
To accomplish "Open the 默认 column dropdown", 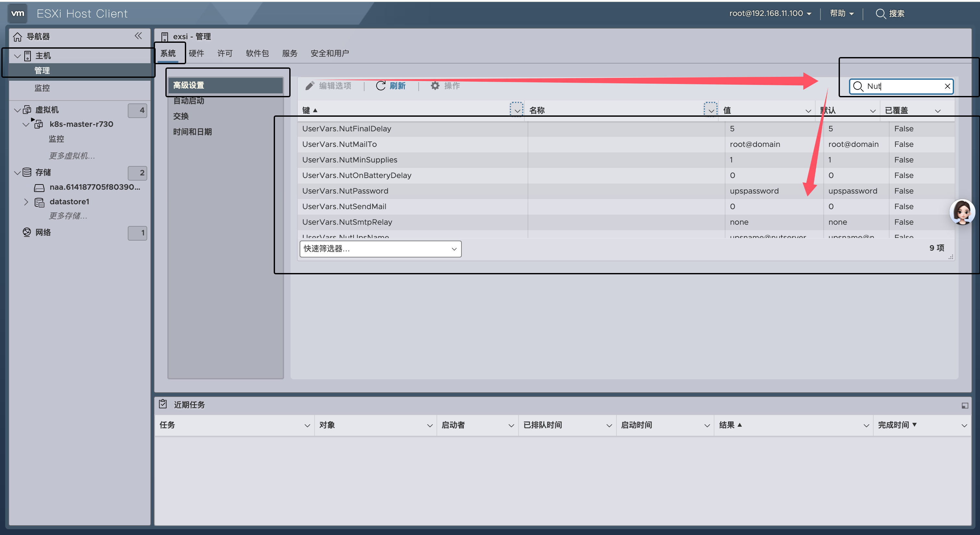I will pyautogui.click(x=873, y=111).
